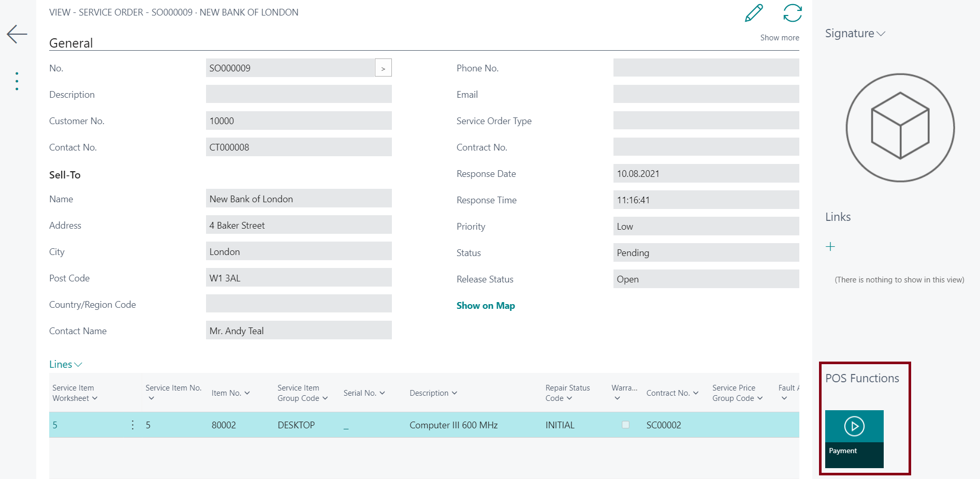Screen dimensions: 980x479
Task: Click the Sell-To subheading
Action: coord(65,175)
